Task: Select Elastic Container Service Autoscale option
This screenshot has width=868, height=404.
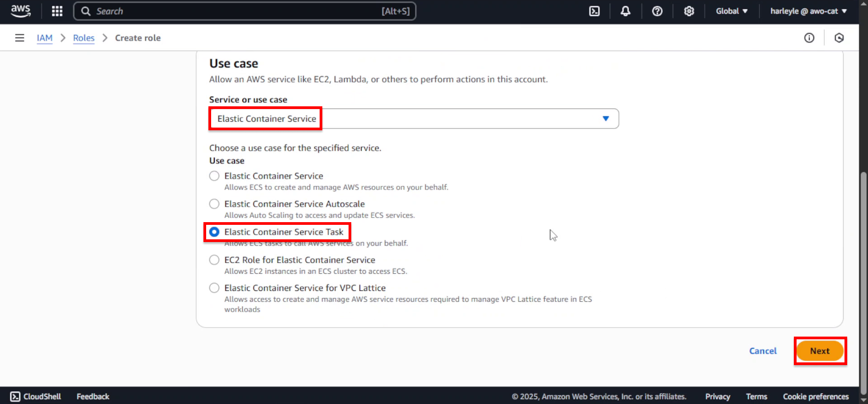Action: coord(214,204)
